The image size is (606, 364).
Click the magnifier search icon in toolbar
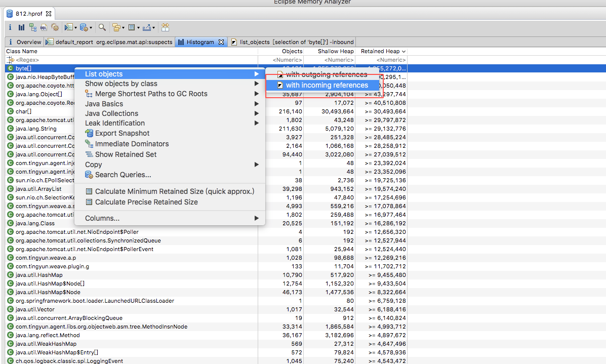pyautogui.click(x=101, y=27)
